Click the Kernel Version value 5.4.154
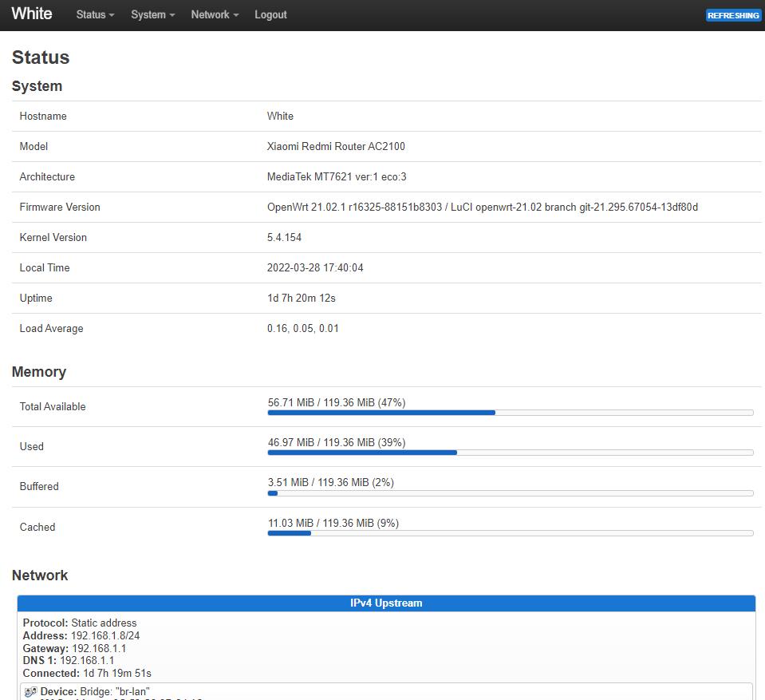The image size is (765, 700). click(284, 238)
